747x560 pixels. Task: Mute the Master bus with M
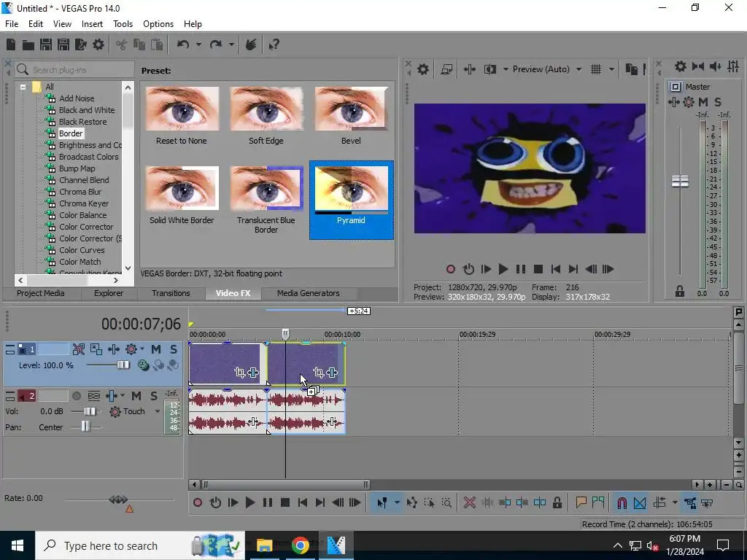[703, 102]
